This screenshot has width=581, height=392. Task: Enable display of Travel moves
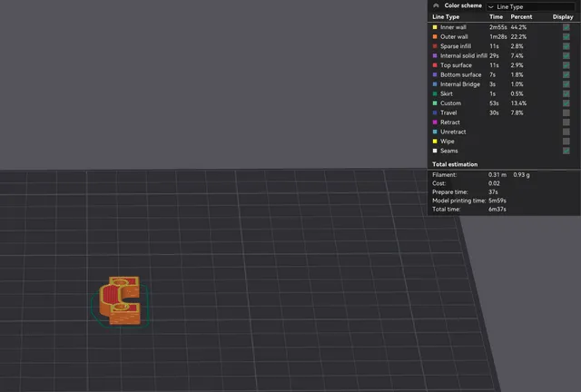coord(566,113)
